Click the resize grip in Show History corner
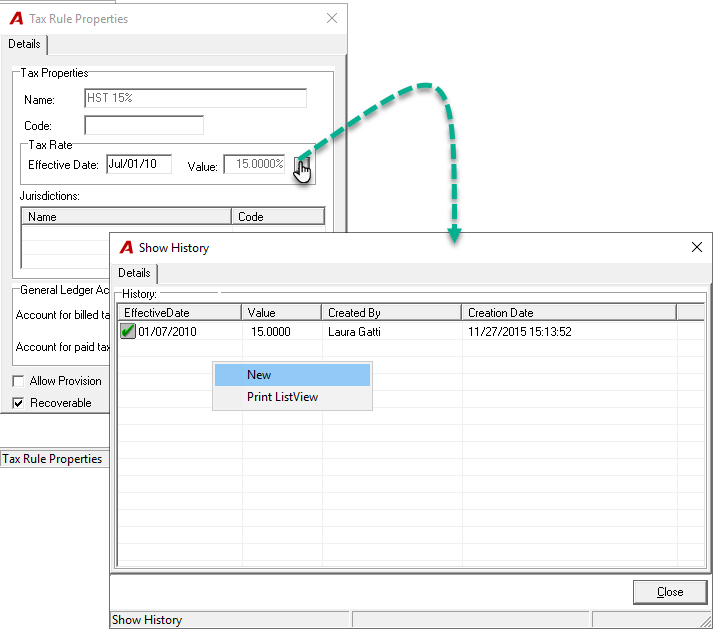 (706, 621)
